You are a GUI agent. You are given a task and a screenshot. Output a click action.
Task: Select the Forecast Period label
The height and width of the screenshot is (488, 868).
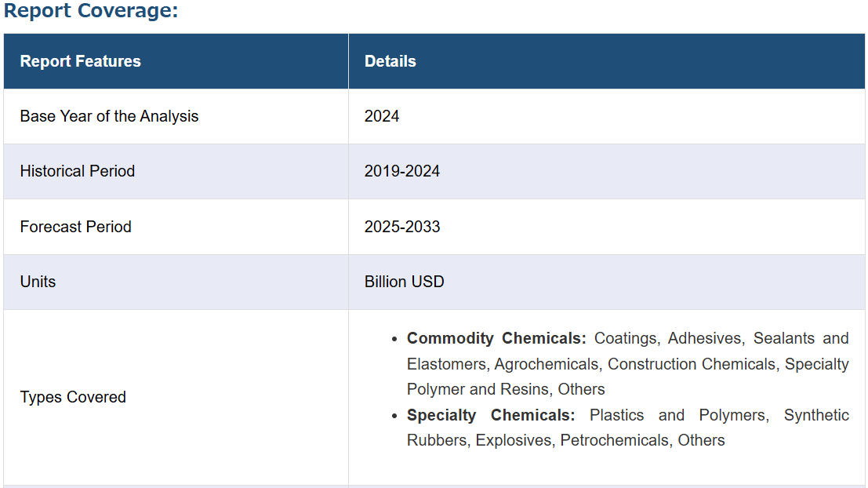click(x=76, y=227)
